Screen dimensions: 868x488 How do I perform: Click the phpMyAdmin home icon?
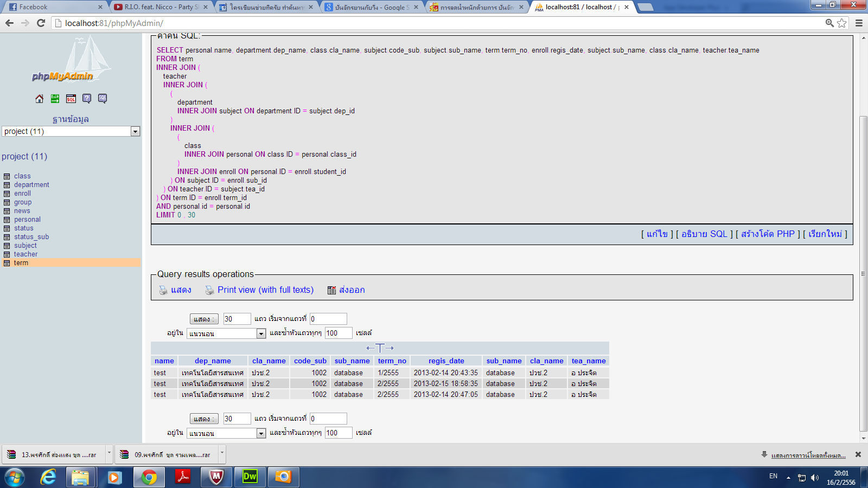coord(39,99)
